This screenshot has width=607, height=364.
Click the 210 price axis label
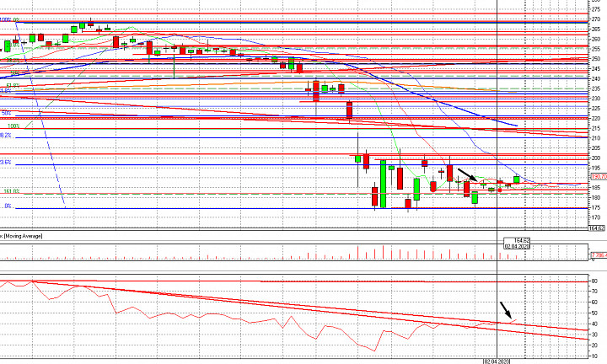point(596,138)
